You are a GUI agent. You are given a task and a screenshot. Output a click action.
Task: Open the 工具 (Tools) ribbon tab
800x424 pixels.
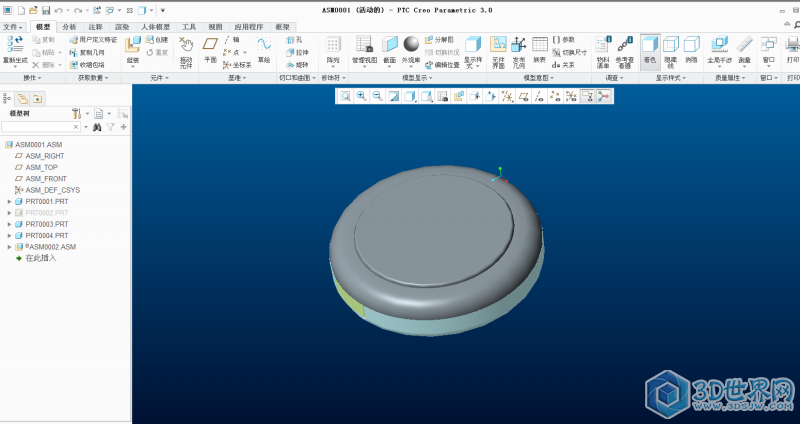click(189, 27)
